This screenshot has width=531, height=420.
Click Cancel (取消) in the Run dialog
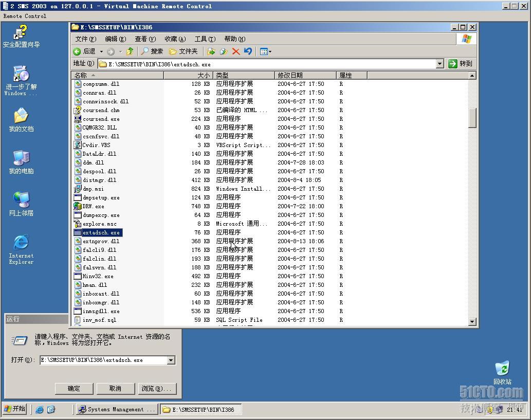point(115,389)
